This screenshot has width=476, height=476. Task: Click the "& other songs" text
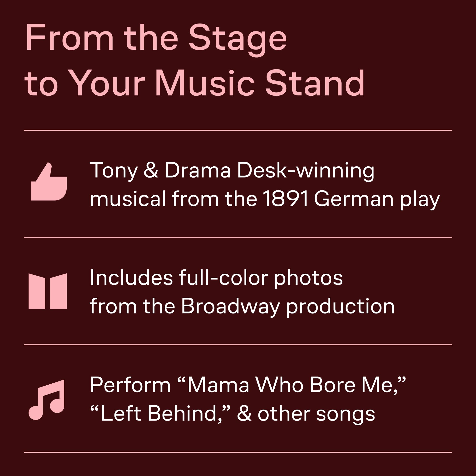[306, 414]
